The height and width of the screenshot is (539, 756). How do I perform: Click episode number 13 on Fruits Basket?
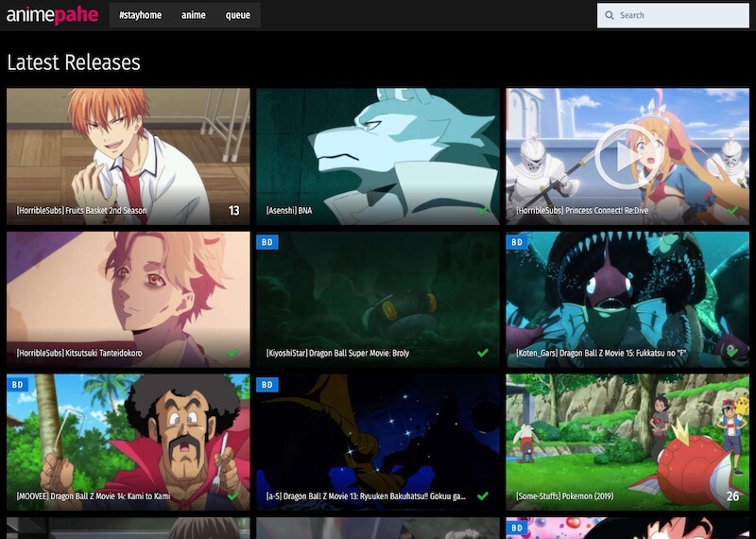click(233, 210)
